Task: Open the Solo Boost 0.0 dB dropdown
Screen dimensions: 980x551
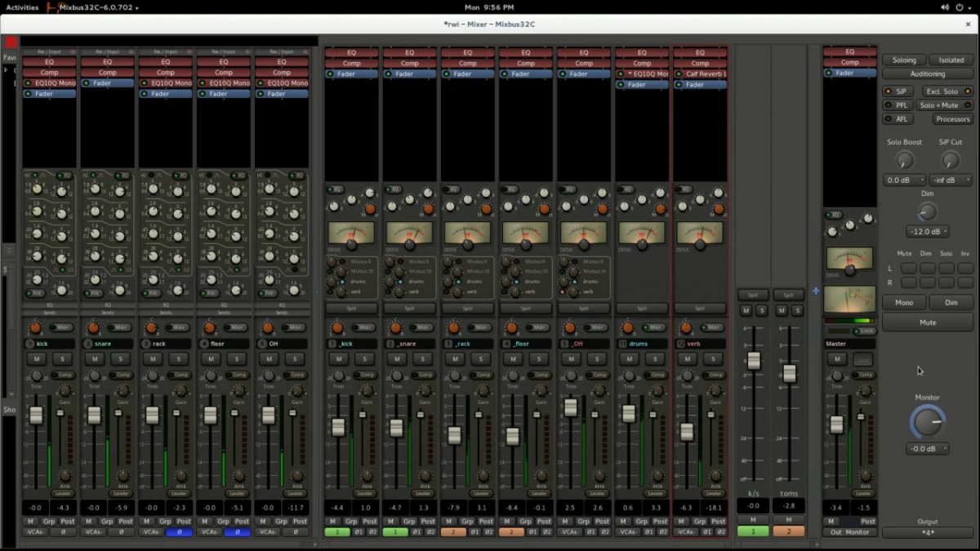Action: [x=904, y=180]
